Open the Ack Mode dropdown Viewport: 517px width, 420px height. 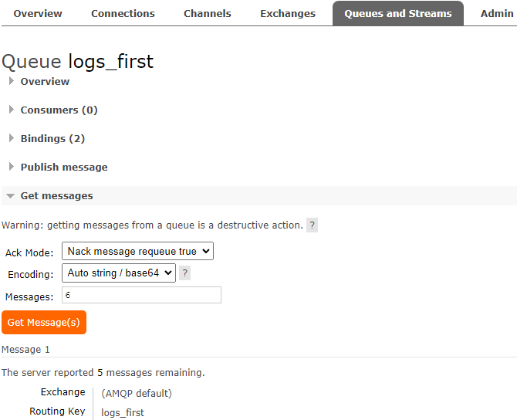click(137, 251)
